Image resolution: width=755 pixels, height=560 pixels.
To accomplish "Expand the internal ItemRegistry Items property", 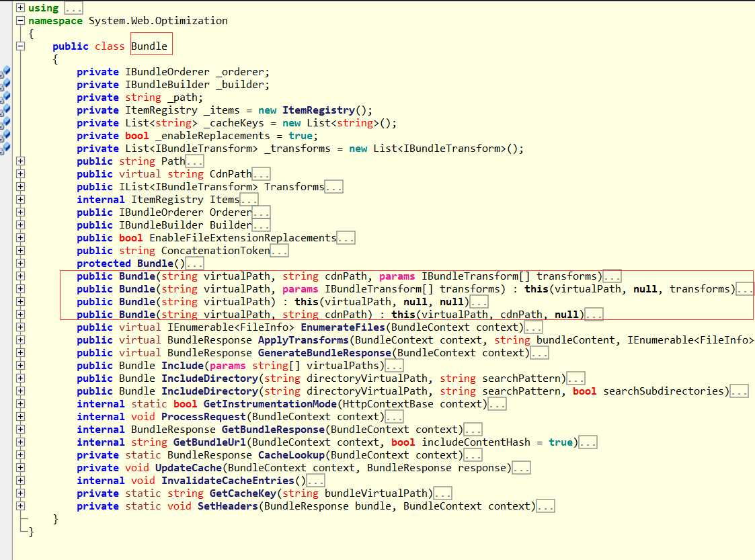I will (x=20, y=200).
